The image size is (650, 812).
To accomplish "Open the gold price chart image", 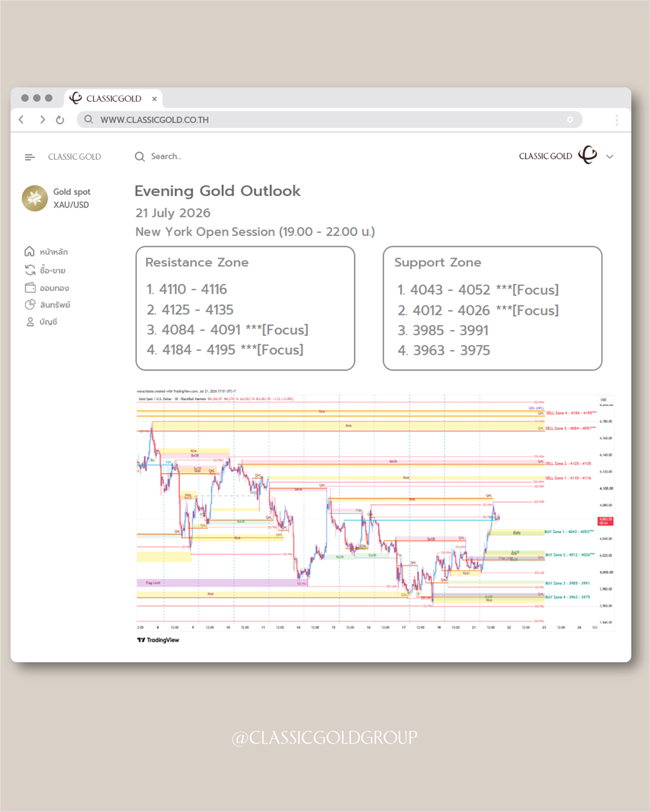I will 376,510.
